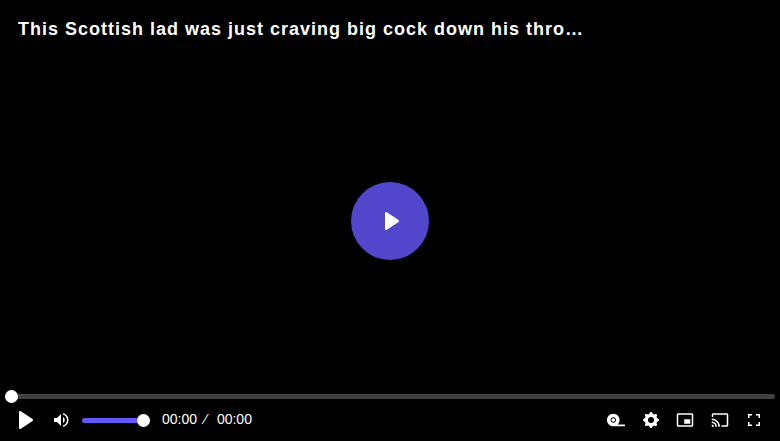Click the seek bar handle at the start
The height and width of the screenshot is (441, 780).
point(11,396)
